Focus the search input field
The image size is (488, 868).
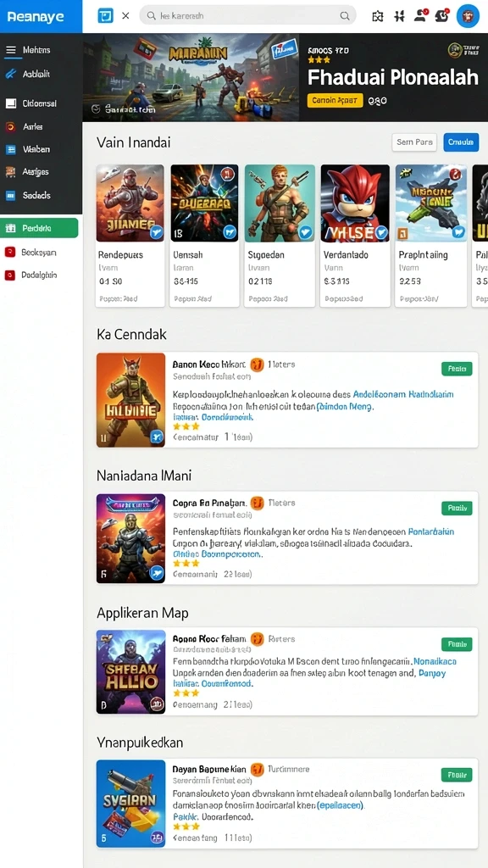coord(247,16)
